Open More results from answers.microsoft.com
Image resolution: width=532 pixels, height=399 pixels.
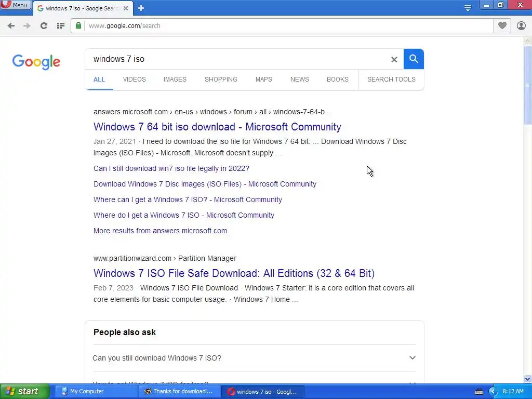[x=160, y=231]
